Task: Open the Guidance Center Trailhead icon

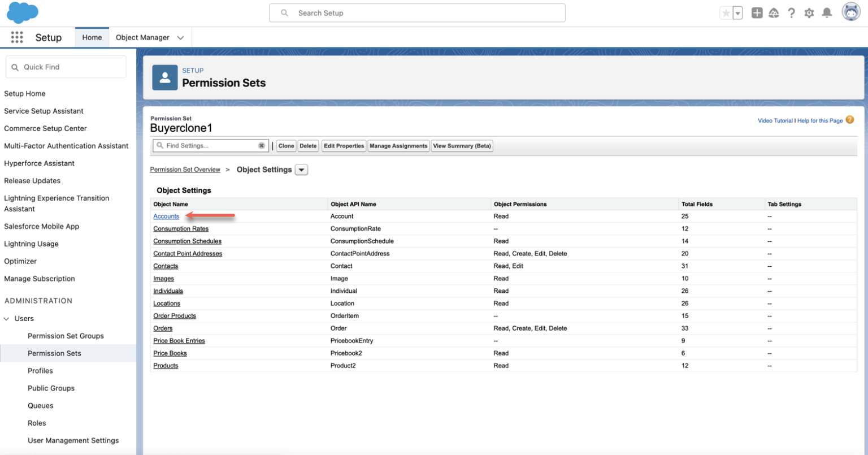Action: tap(774, 12)
